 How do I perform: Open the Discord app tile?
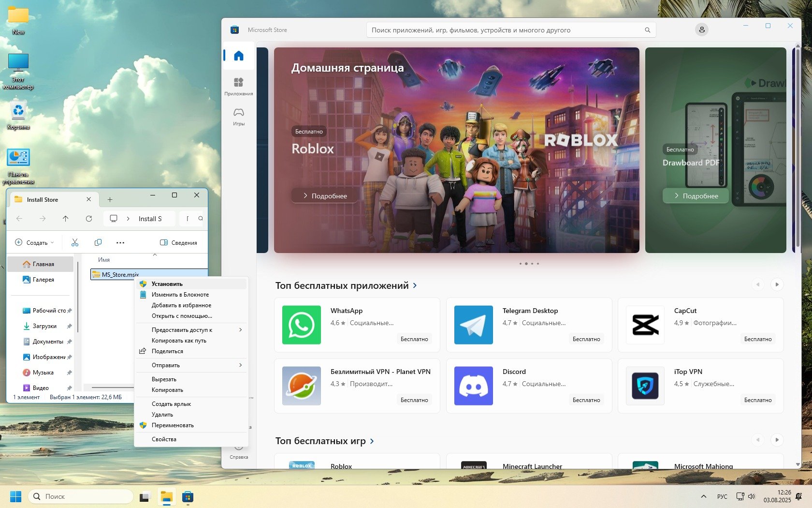[x=529, y=386]
